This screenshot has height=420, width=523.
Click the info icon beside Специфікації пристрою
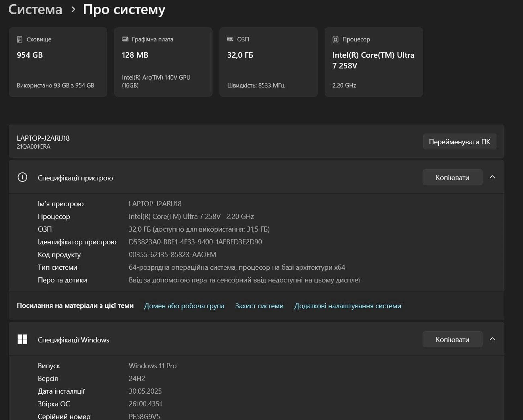pyautogui.click(x=22, y=177)
